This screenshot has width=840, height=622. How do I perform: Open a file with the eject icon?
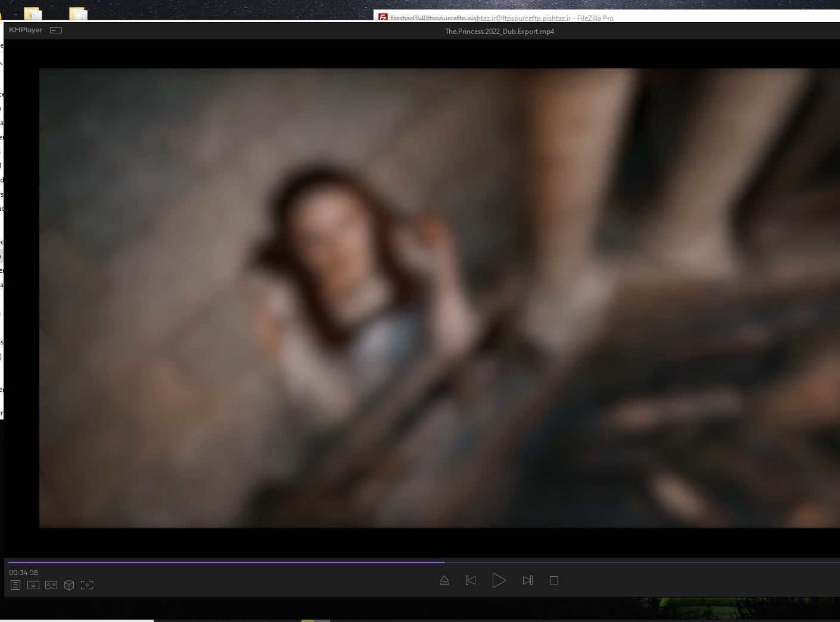click(x=444, y=580)
